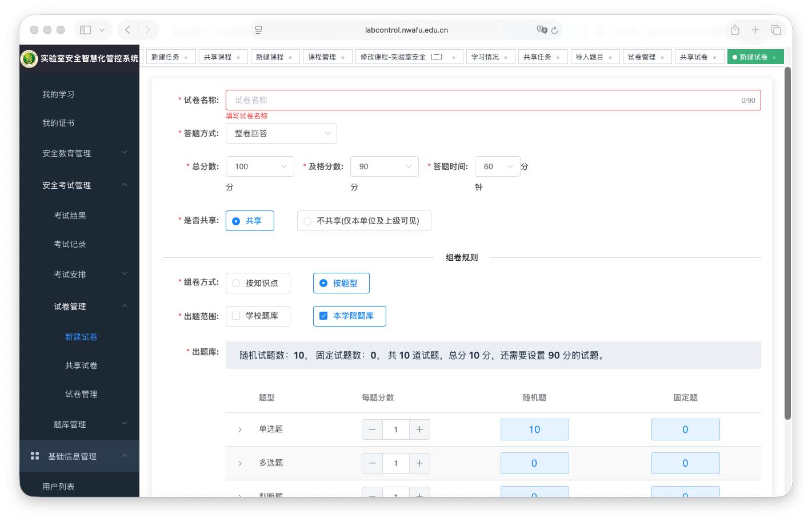
Task: Select 新建试卷 sidebar item
Action: coord(81,337)
